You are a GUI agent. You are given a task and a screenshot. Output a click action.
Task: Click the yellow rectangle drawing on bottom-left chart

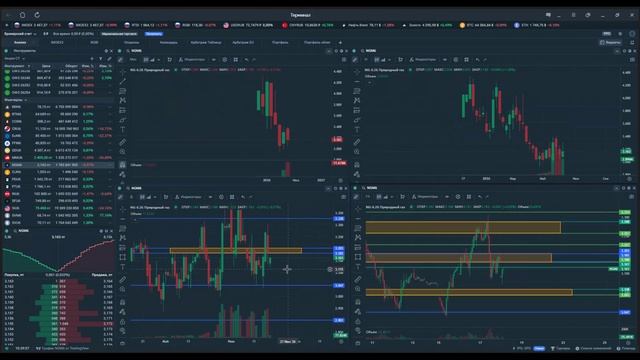(x=236, y=251)
